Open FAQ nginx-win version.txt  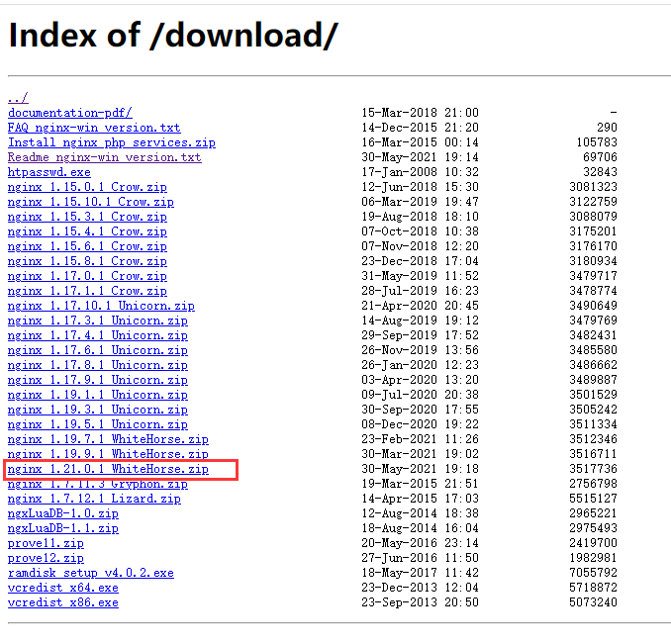[94, 128]
